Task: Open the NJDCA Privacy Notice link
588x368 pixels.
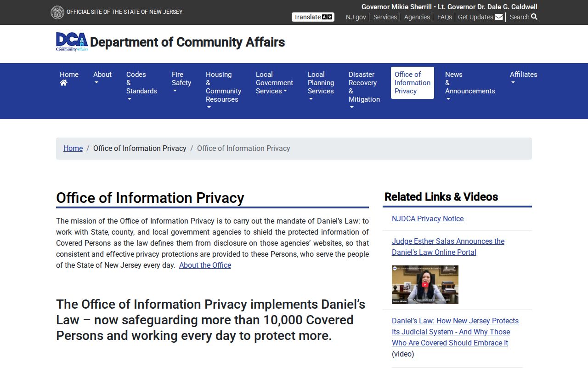Action: pyautogui.click(x=428, y=218)
